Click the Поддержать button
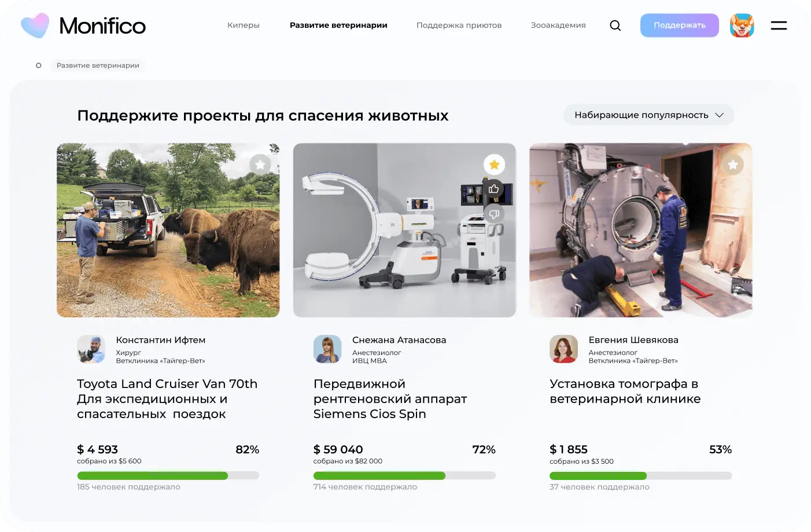Screen dimensions: 811x532 point(680,25)
